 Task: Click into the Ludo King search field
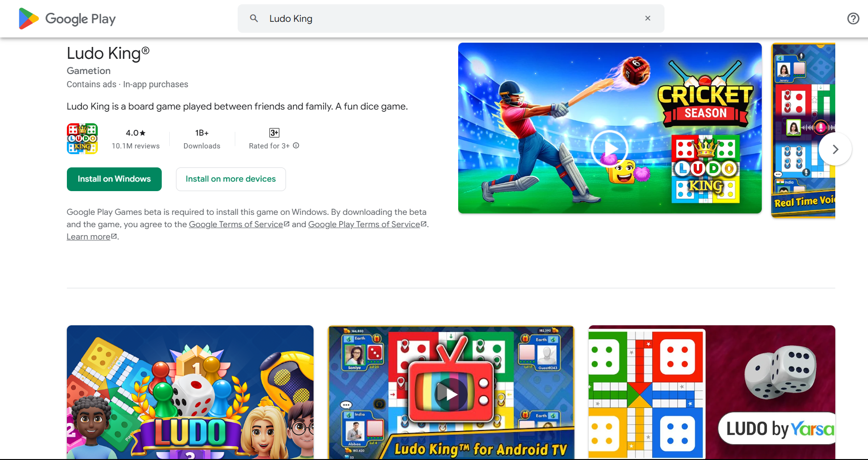[451, 18]
